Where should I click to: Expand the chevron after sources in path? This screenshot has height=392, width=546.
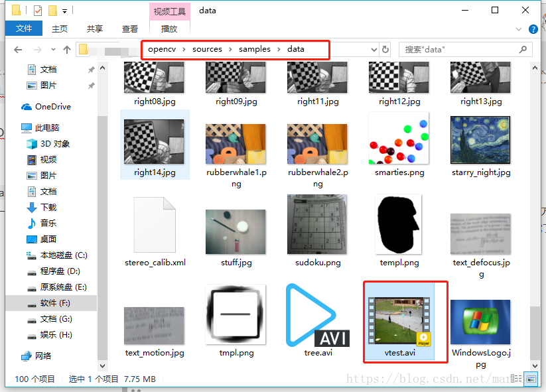pos(230,50)
